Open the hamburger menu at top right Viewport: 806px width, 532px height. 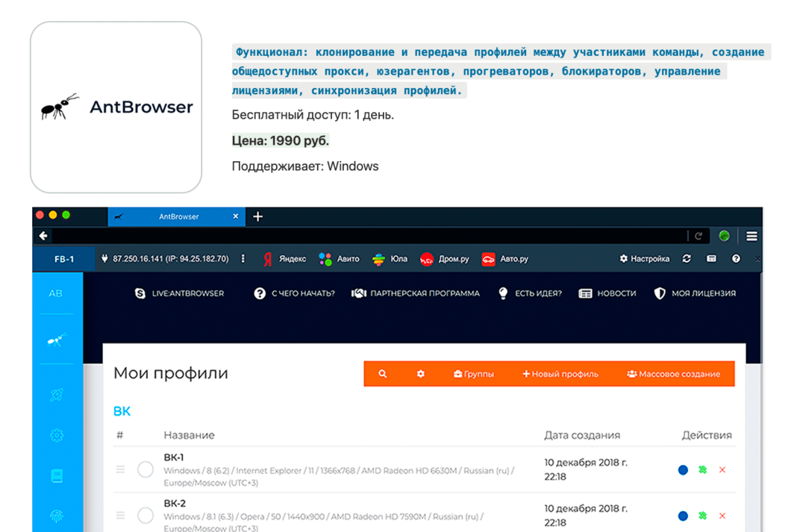click(752, 235)
